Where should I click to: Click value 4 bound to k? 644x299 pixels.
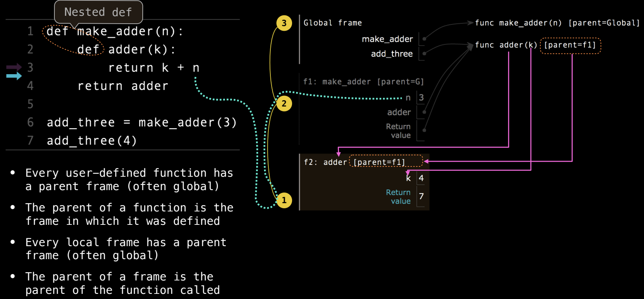coord(421,178)
